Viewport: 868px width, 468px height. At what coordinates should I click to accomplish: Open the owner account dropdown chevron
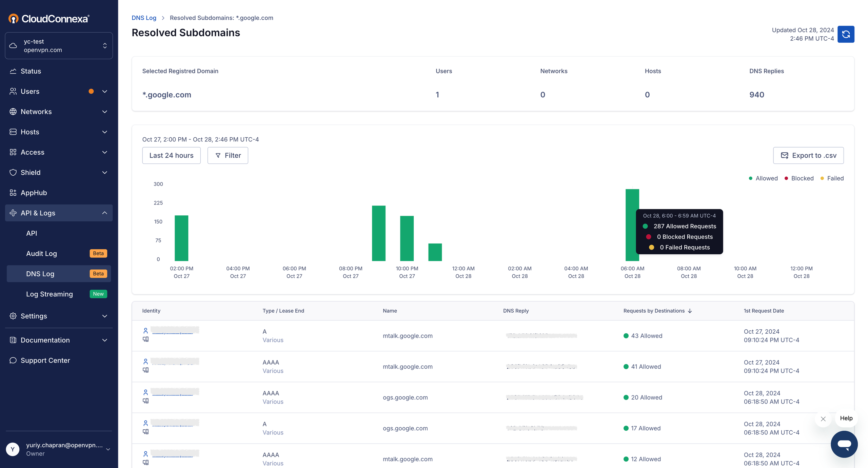[x=108, y=449]
